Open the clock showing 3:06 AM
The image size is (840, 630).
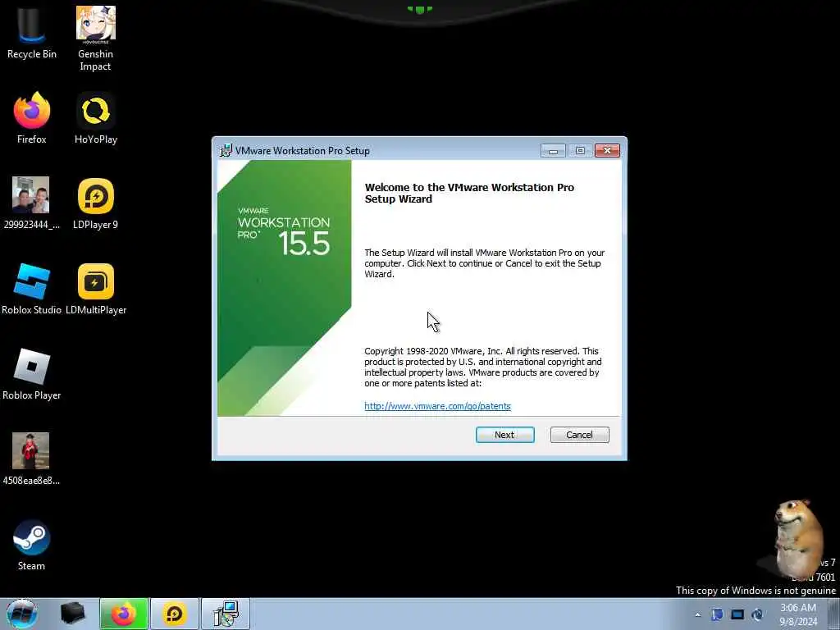(797, 614)
